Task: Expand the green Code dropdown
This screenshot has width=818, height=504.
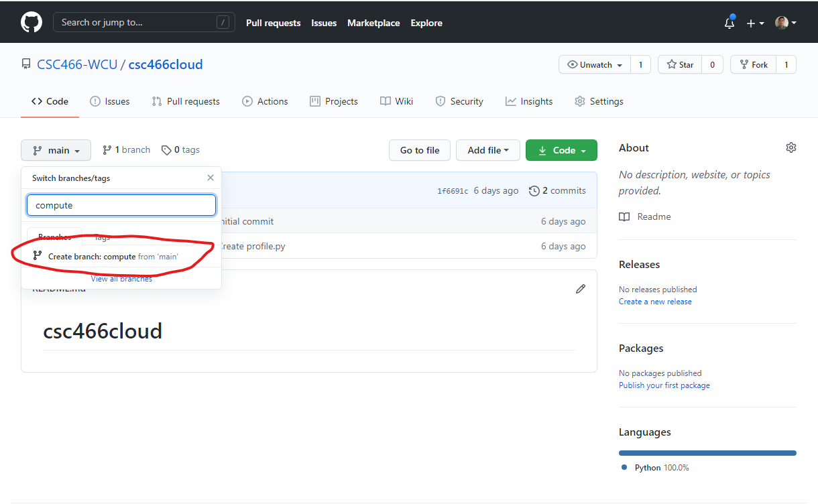Action: (561, 150)
